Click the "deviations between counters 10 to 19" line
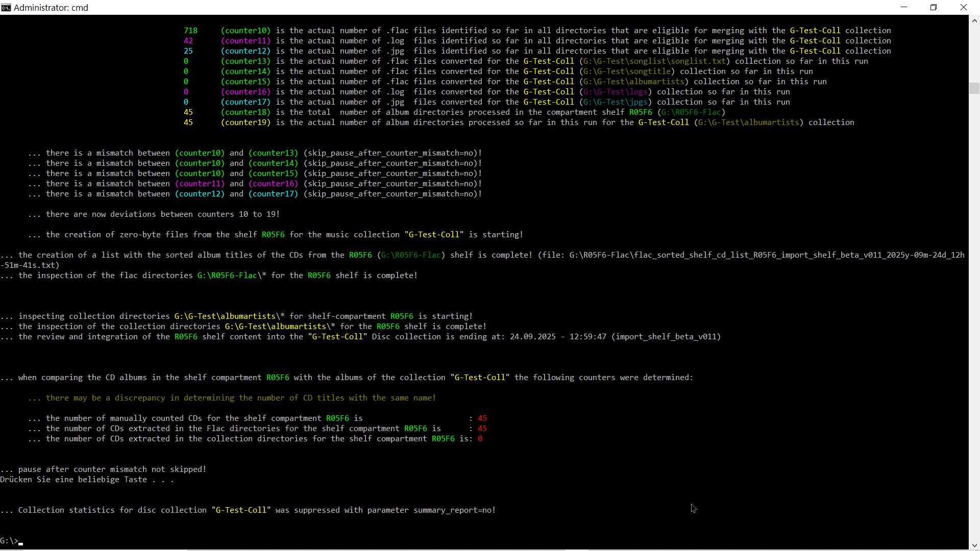Image resolution: width=980 pixels, height=551 pixels. coord(154,214)
